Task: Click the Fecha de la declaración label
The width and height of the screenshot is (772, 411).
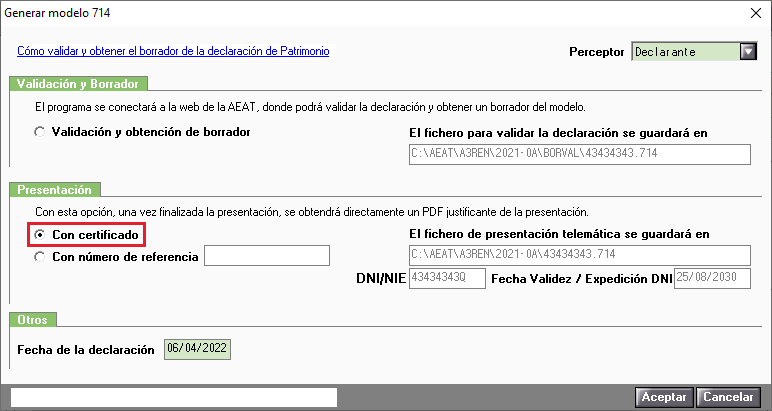Action: pos(86,350)
